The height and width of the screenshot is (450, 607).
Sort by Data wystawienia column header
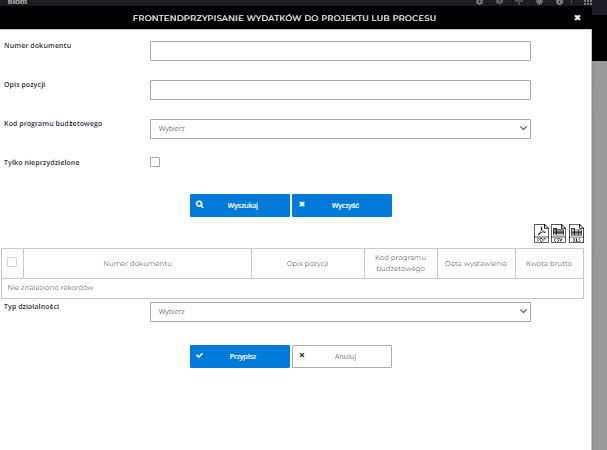[476, 263]
